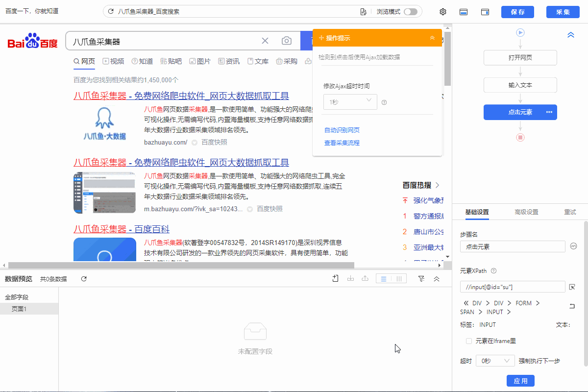Image resolution: width=588 pixels, height=392 pixels.
Task: Select the 输入文本 workflow step
Action: point(520,85)
